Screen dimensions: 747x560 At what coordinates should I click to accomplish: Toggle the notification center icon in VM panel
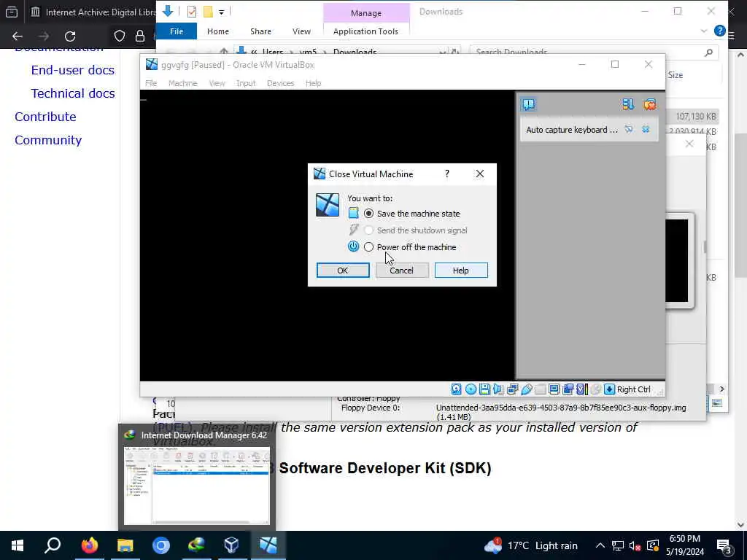528,104
